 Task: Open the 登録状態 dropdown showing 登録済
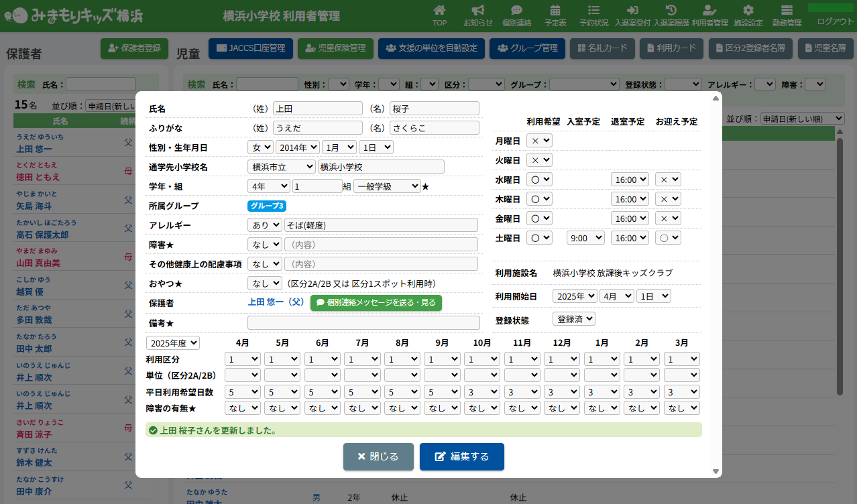pos(573,320)
